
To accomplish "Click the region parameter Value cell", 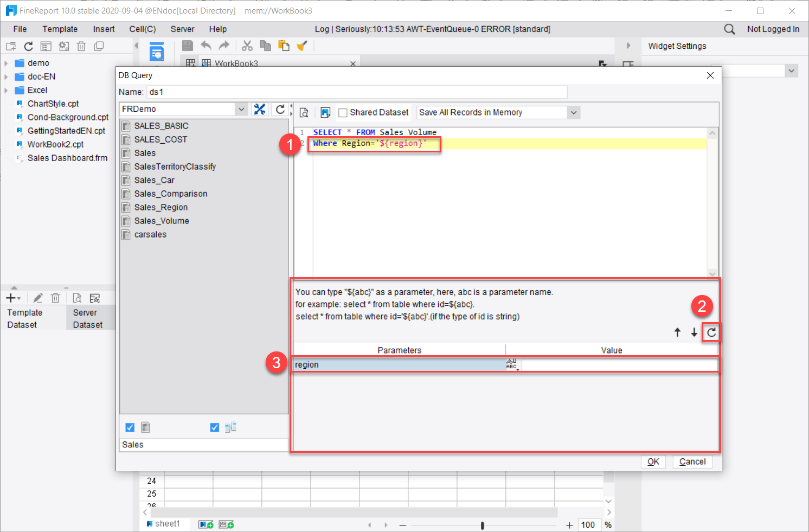I will click(x=619, y=364).
